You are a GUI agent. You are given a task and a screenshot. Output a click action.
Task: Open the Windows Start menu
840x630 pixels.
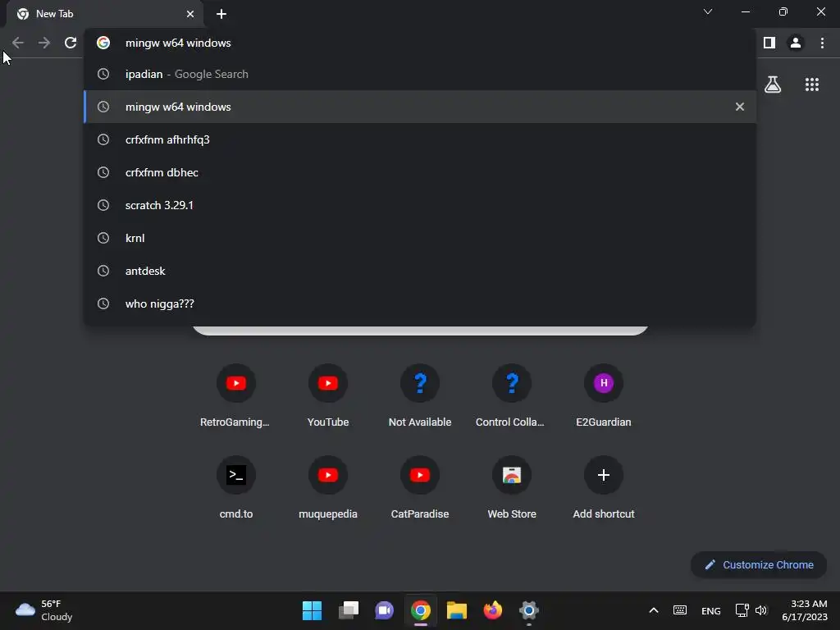tap(312, 610)
